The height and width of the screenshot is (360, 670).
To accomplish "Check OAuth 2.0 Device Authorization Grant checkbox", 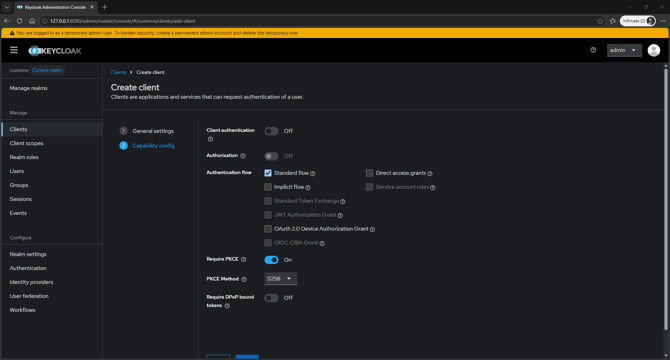I will (268, 229).
